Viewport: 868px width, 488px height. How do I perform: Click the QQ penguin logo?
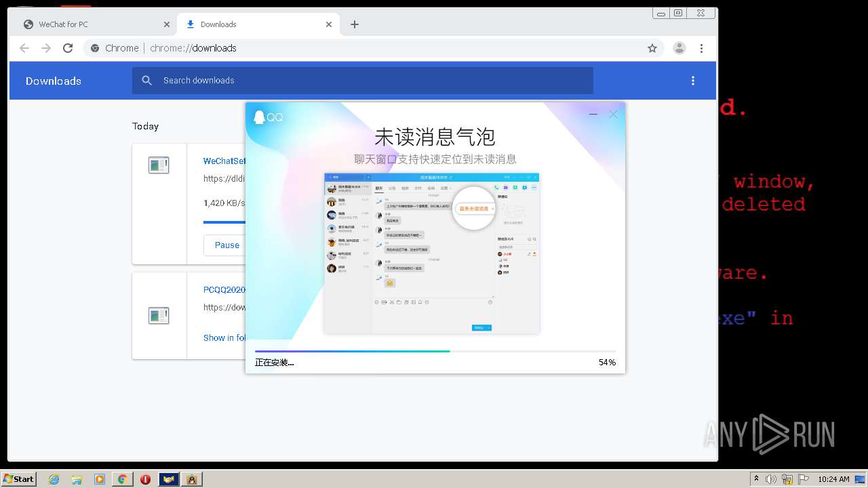click(x=268, y=117)
